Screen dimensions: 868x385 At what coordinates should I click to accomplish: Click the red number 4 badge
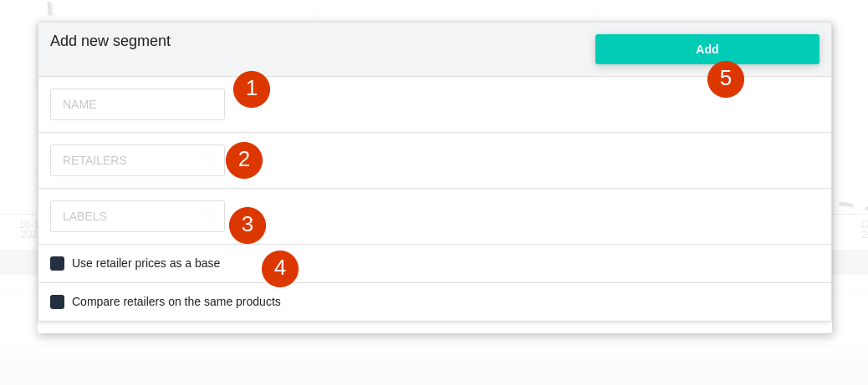tap(280, 269)
